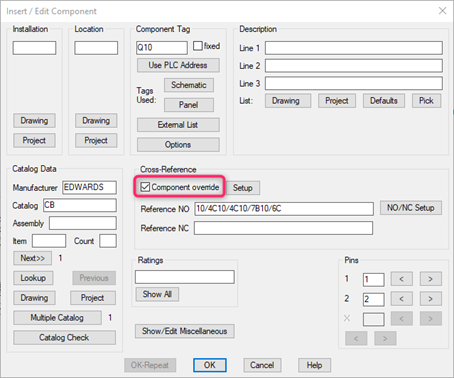Image resolution: width=454 pixels, height=378 pixels.
Task: Click the Multiple Catalog button
Action: 57,318
